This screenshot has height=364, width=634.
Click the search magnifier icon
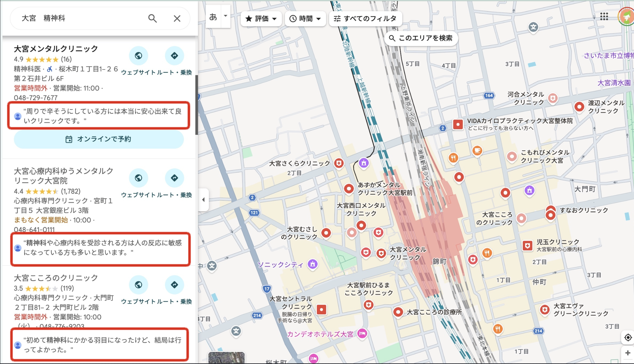pyautogui.click(x=153, y=19)
